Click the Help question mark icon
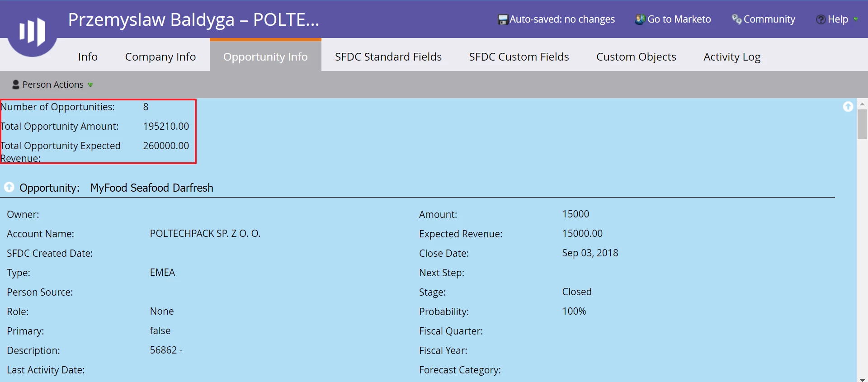Image resolution: width=868 pixels, height=382 pixels. pos(821,19)
